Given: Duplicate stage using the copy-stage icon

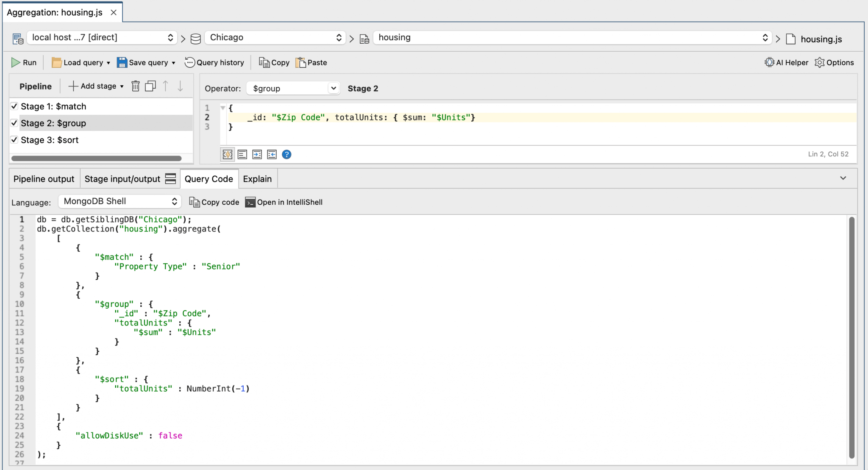Looking at the screenshot, I should 150,86.
